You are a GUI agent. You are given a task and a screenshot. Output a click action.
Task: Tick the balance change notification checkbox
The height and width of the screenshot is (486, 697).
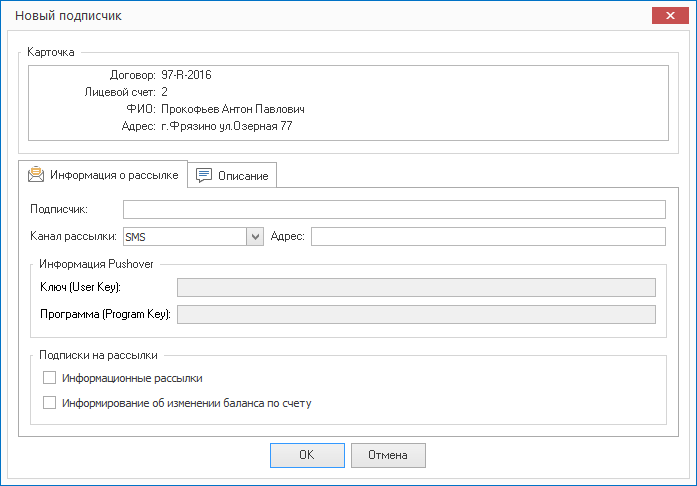tap(49, 402)
